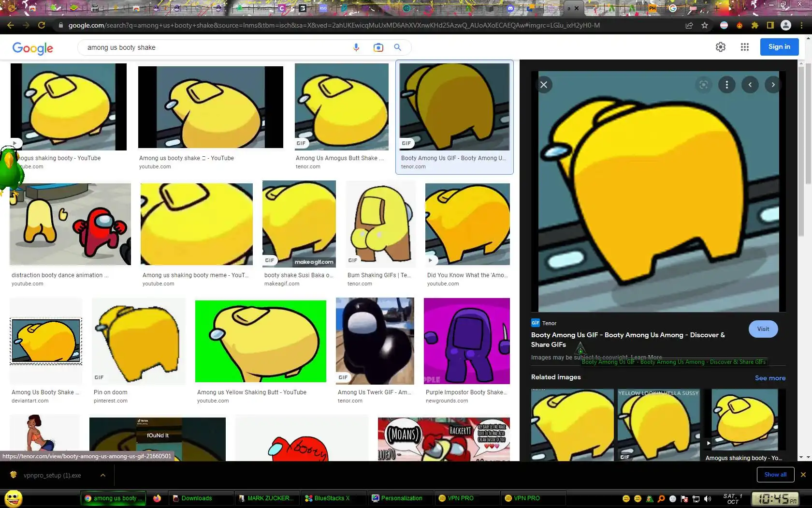812x508 pixels.
Task: Switch to Personalization taskbar window
Action: coord(400,498)
